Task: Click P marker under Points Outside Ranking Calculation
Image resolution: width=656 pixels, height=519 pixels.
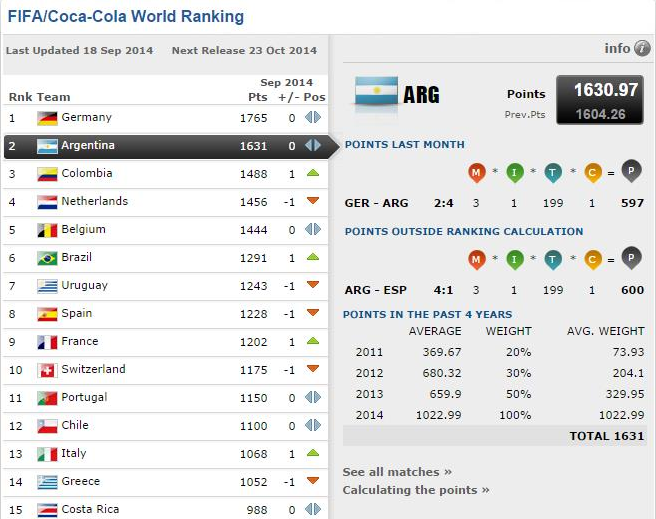Action: (x=631, y=258)
